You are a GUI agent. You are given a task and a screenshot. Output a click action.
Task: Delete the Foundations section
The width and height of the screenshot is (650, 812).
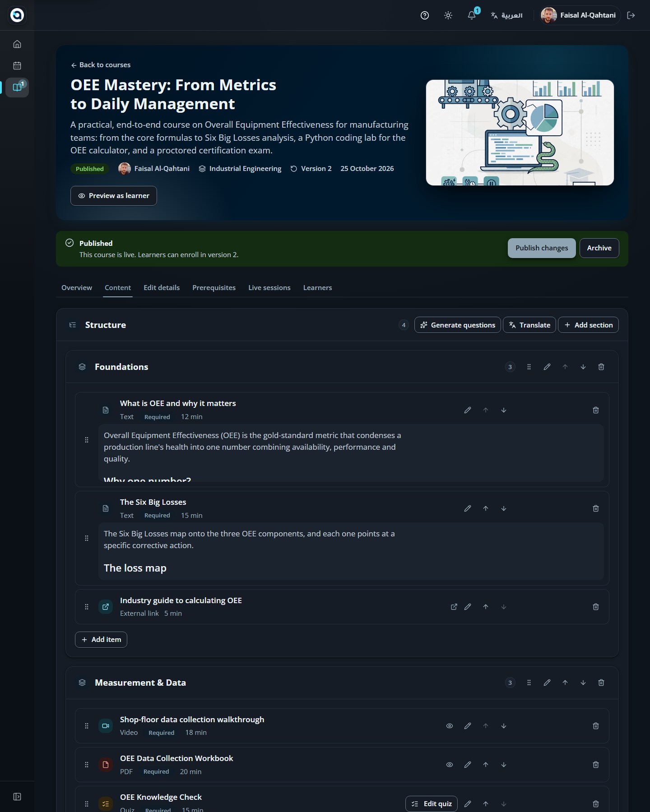point(601,367)
